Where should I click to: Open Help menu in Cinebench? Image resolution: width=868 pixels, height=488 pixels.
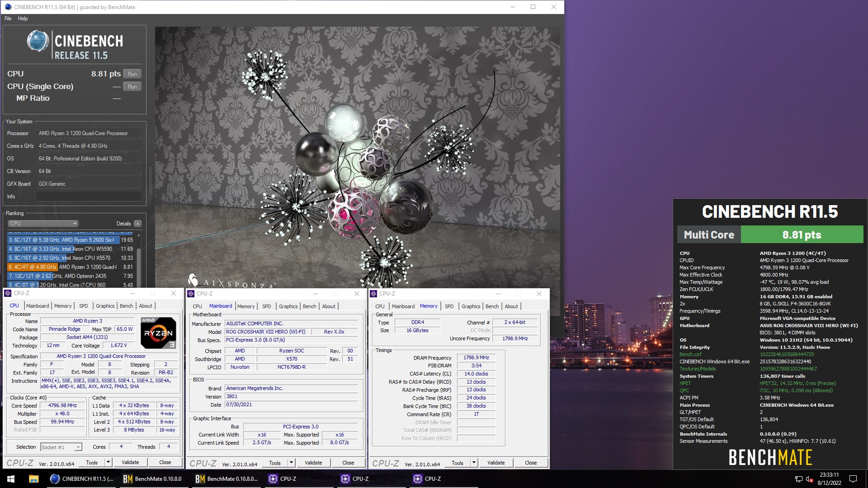click(x=23, y=19)
